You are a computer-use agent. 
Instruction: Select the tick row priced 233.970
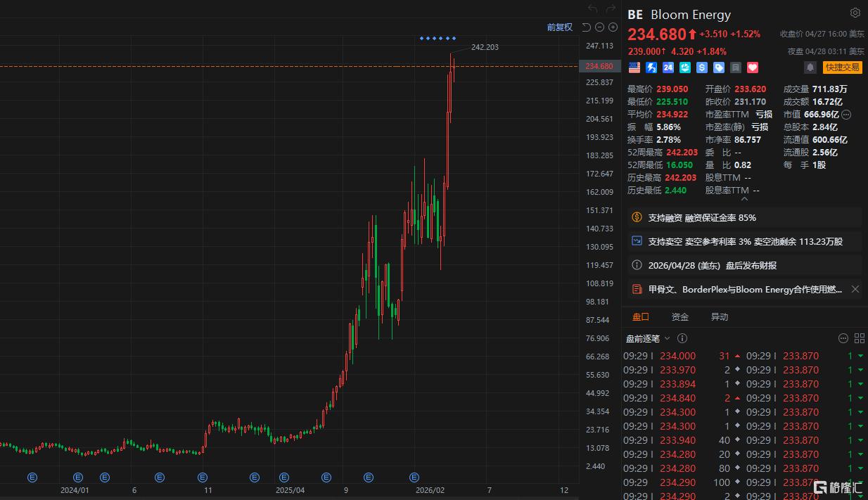682,370
